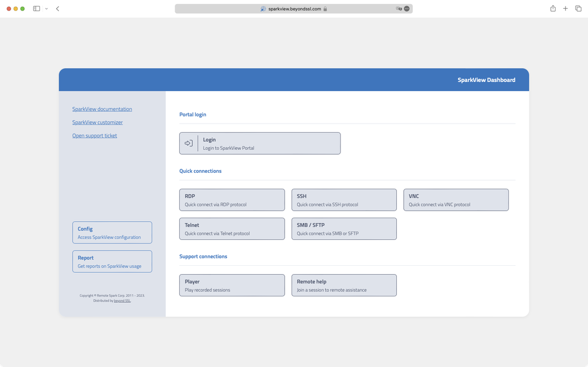Click the Remote Spark Corp copyright text
This screenshot has height=367, width=588.
(112, 296)
